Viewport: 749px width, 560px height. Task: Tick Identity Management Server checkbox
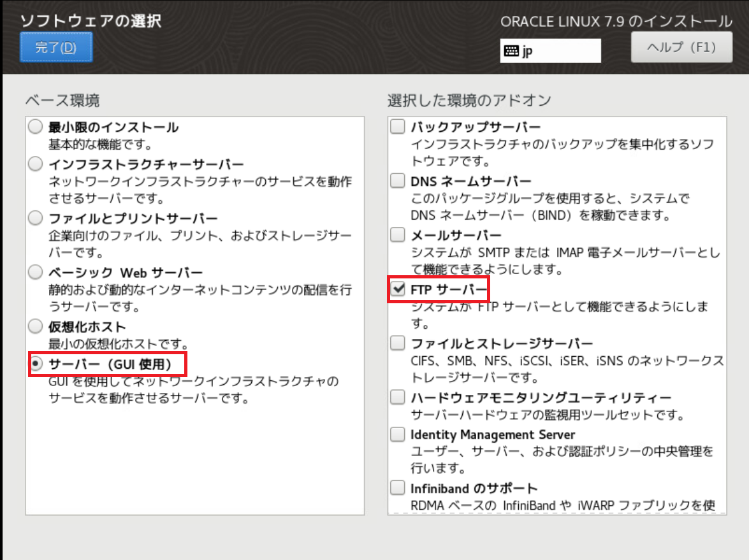click(397, 434)
